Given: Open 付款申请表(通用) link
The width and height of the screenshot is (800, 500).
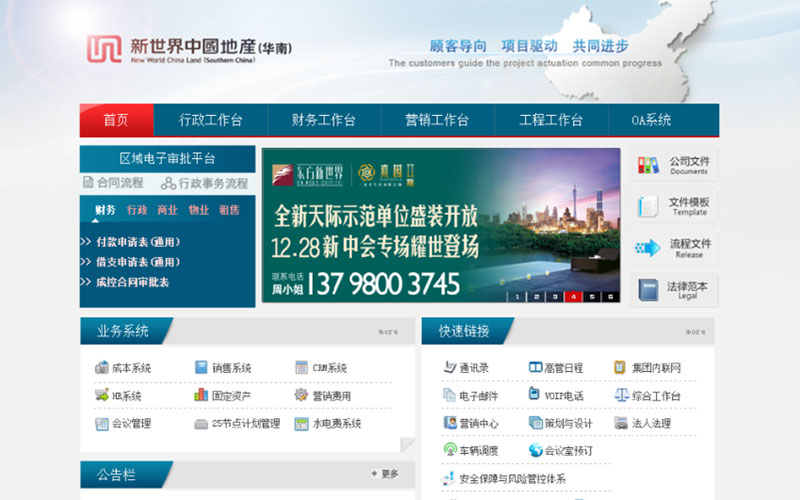Looking at the screenshot, I should coord(138,242).
